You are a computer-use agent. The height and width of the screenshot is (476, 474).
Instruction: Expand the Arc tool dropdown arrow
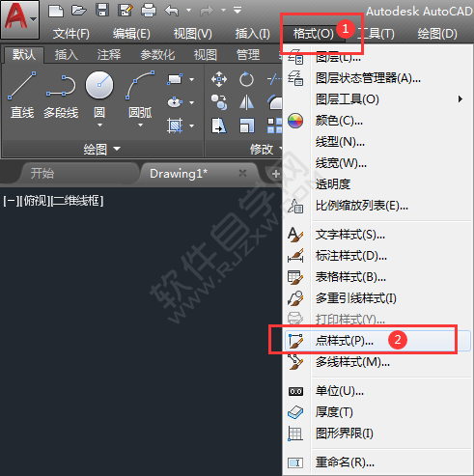(x=140, y=126)
